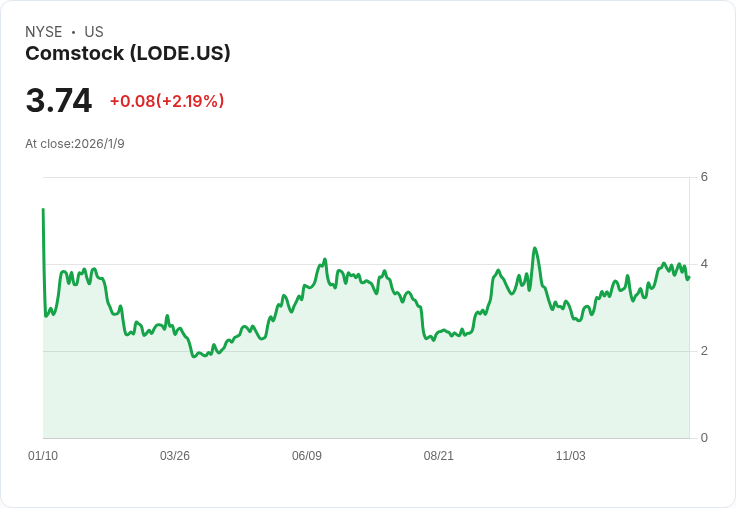
Task: Click the +0.08(+2.19%) price change text
Action: [x=167, y=101]
